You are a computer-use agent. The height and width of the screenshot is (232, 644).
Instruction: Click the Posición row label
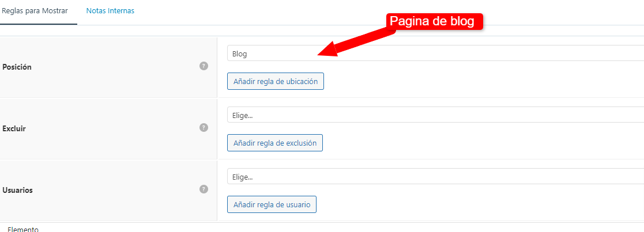pyautogui.click(x=17, y=67)
